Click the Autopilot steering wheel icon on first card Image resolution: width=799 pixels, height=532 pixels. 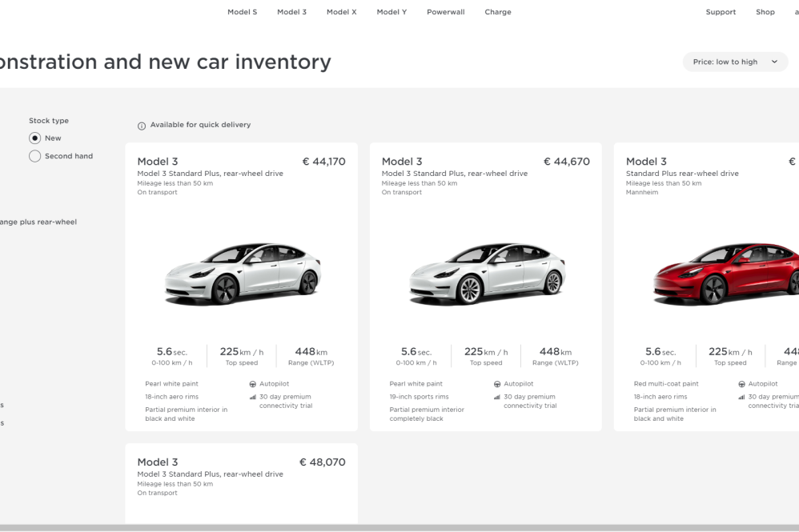(253, 384)
